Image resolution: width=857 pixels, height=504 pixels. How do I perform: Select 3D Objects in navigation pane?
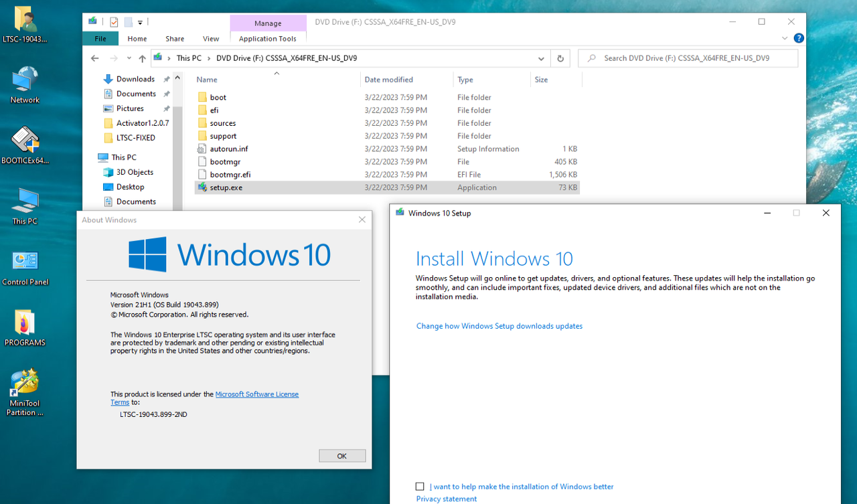coord(135,172)
